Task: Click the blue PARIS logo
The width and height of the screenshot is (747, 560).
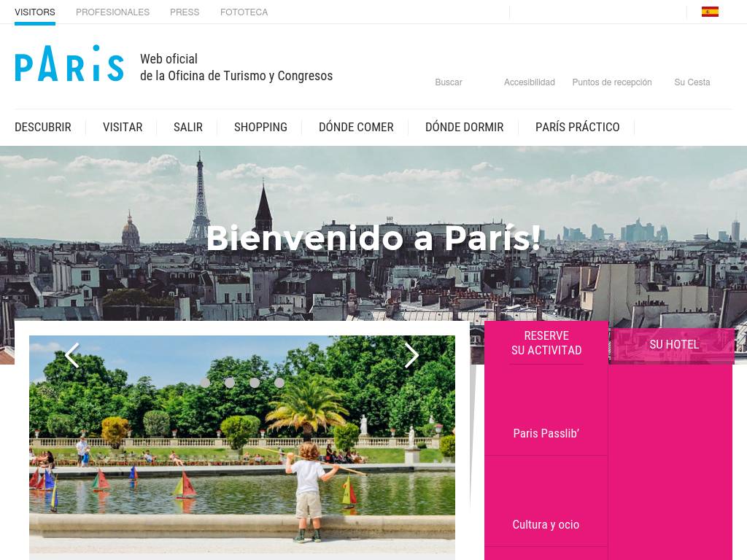Action: [69, 63]
